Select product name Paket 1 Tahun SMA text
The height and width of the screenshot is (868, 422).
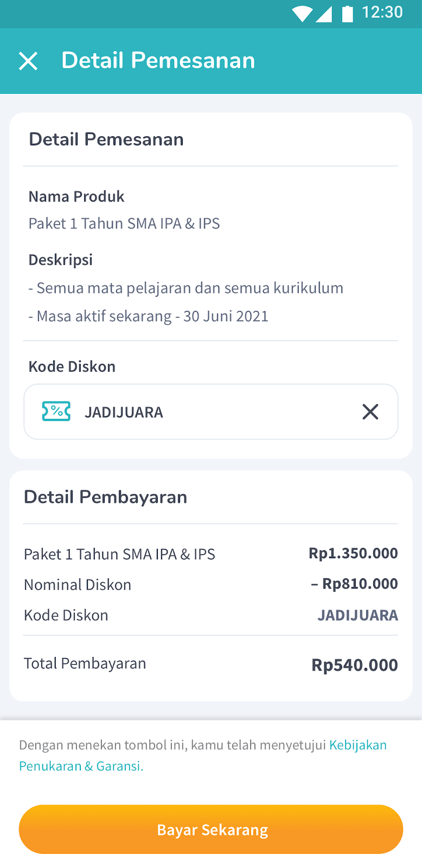click(124, 224)
